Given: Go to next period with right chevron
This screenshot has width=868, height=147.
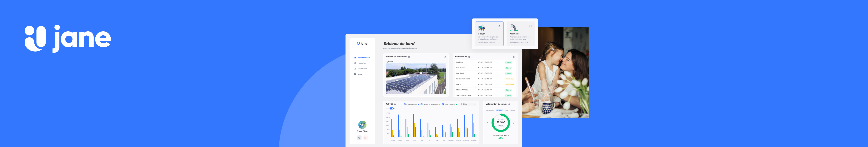Looking at the screenshot, I should tap(513, 123).
